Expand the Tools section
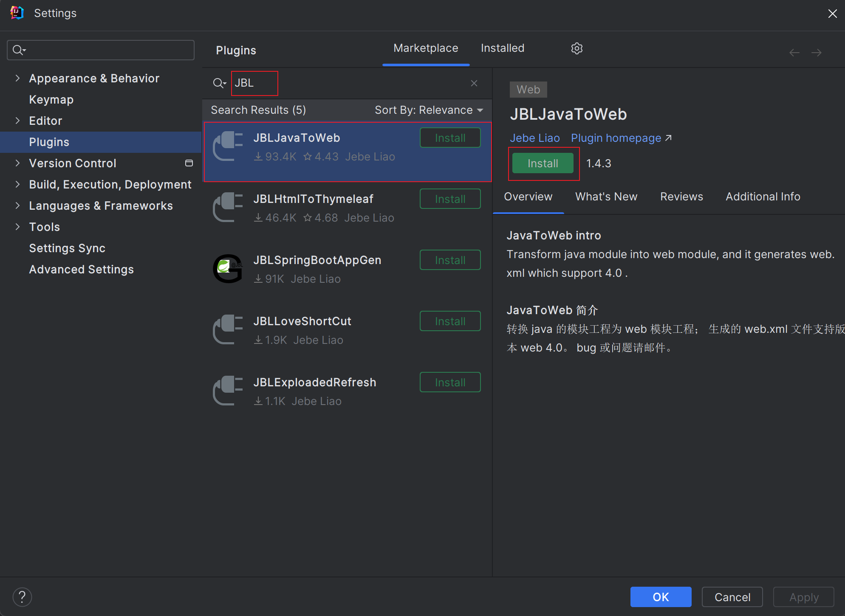The image size is (845, 616). tap(17, 227)
